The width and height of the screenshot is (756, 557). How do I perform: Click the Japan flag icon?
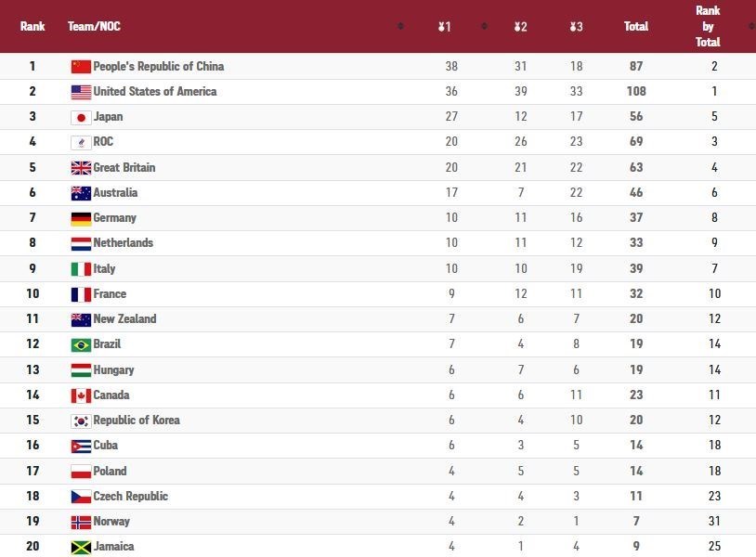[81, 118]
